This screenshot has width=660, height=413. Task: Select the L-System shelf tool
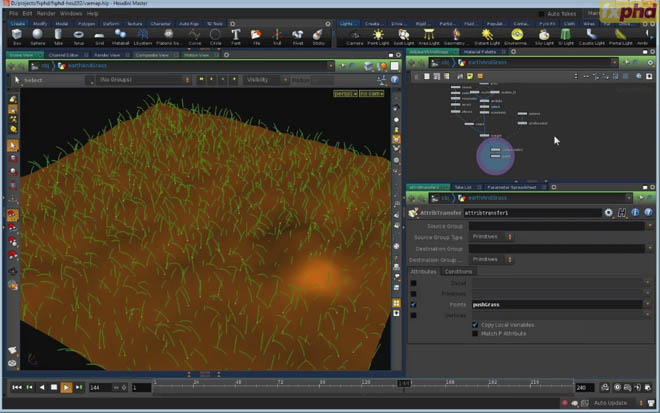point(143,36)
